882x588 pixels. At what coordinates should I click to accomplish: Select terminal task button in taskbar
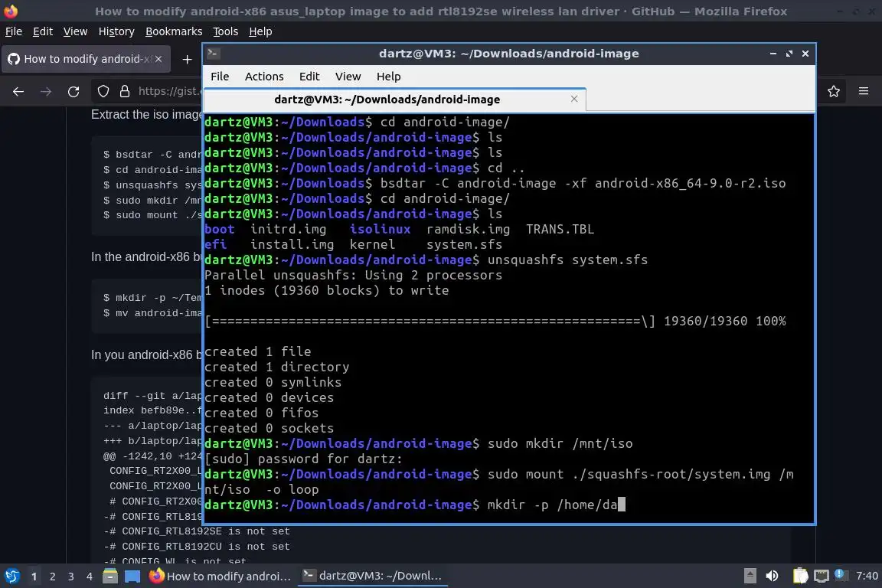[372, 576]
